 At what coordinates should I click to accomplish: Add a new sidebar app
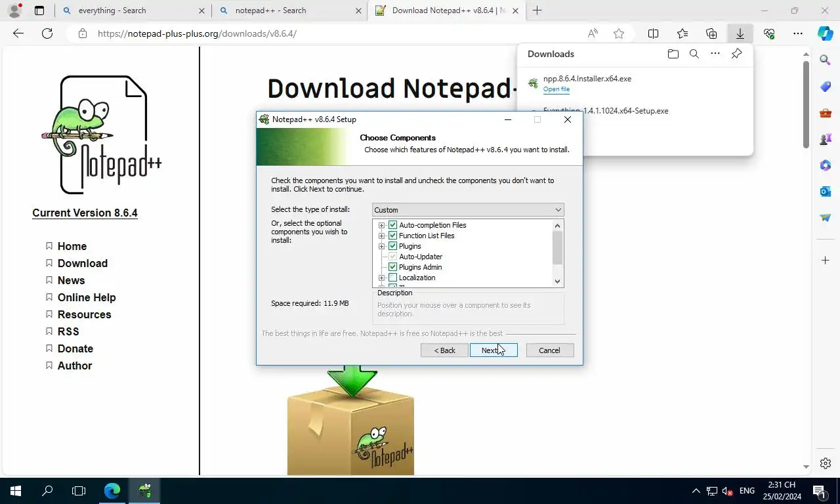(x=826, y=261)
